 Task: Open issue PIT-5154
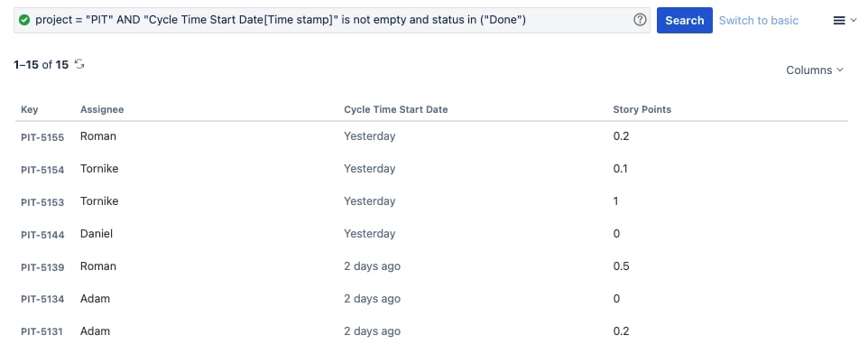click(42, 170)
